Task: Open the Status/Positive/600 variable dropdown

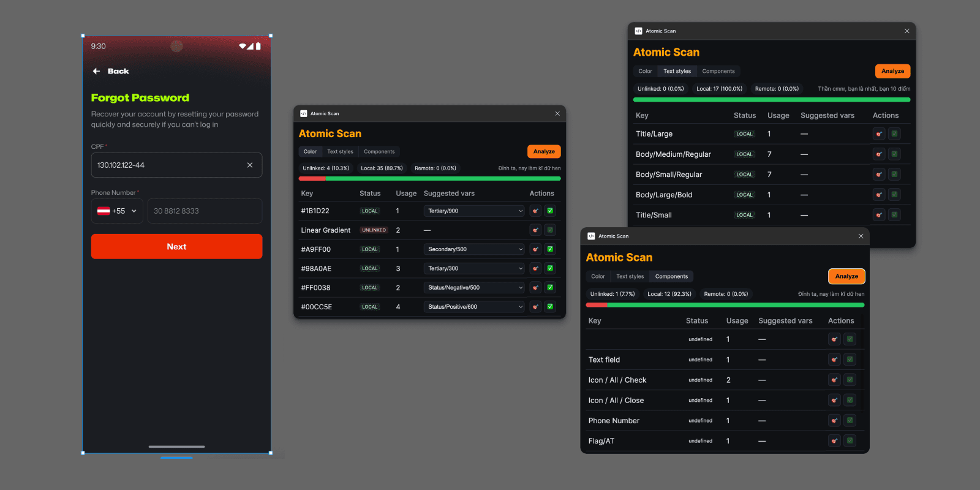Action: pos(474,307)
